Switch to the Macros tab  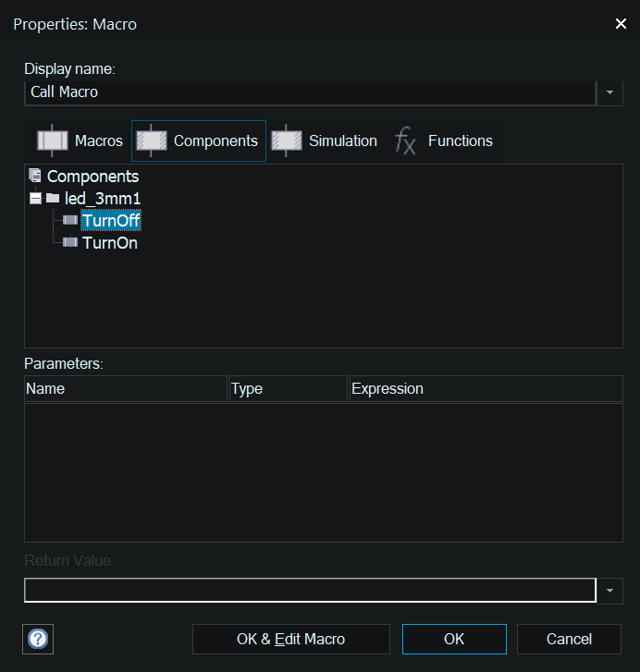click(x=80, y=141)
